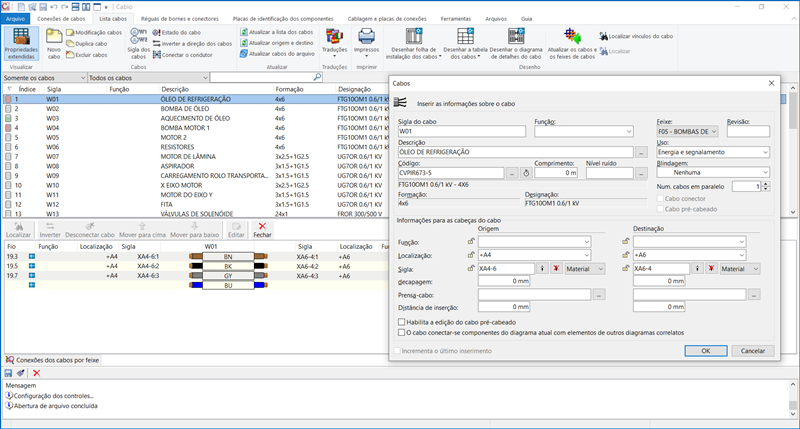Image resolution: width=800 pixels, height=429 pixels.
Task: Click the Impressors printer icon
Action: pos(367,37)
